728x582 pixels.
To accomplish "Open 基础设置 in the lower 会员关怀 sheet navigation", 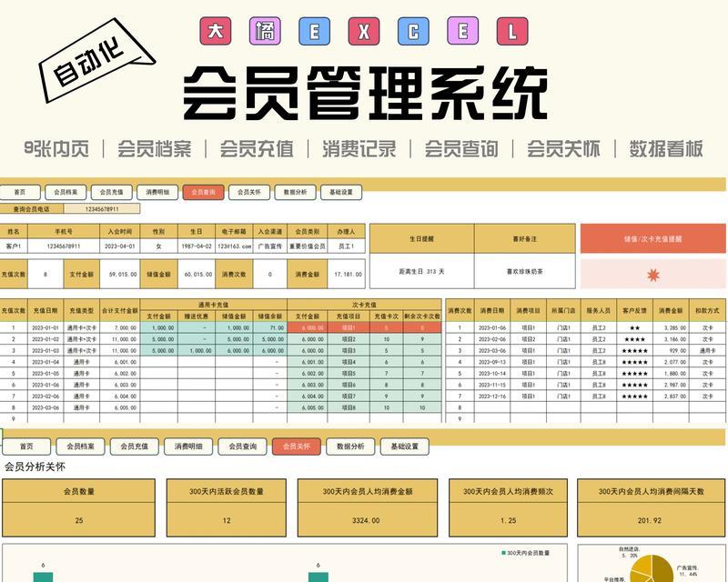I will (x=404, y=447).
